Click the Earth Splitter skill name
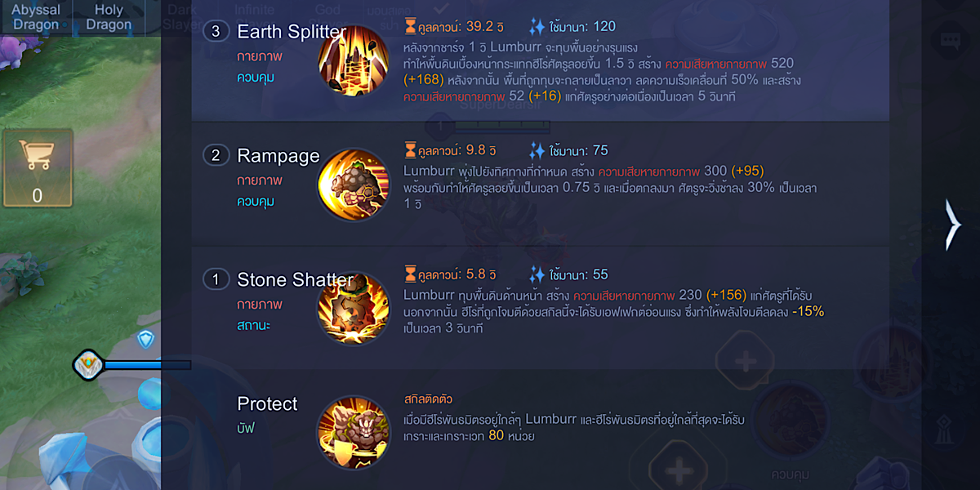The width and height of the screenshot is (980, 490). click(x=292, y=32)
